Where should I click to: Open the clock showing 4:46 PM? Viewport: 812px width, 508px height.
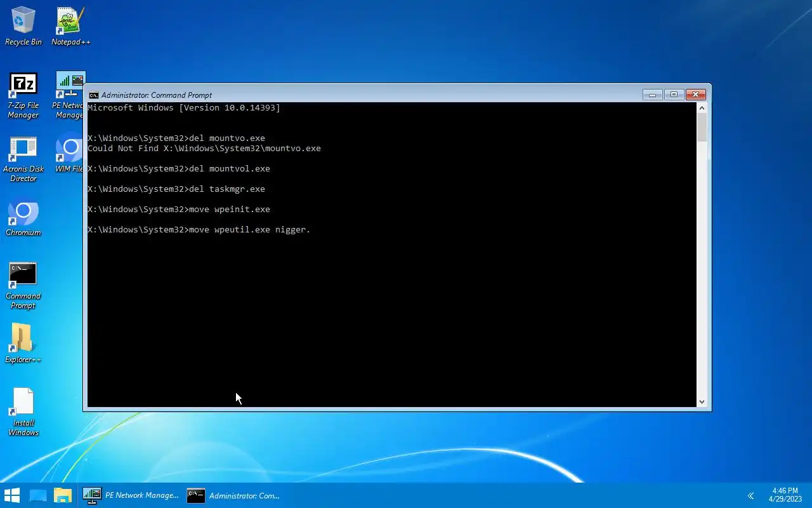click(785, 495)
